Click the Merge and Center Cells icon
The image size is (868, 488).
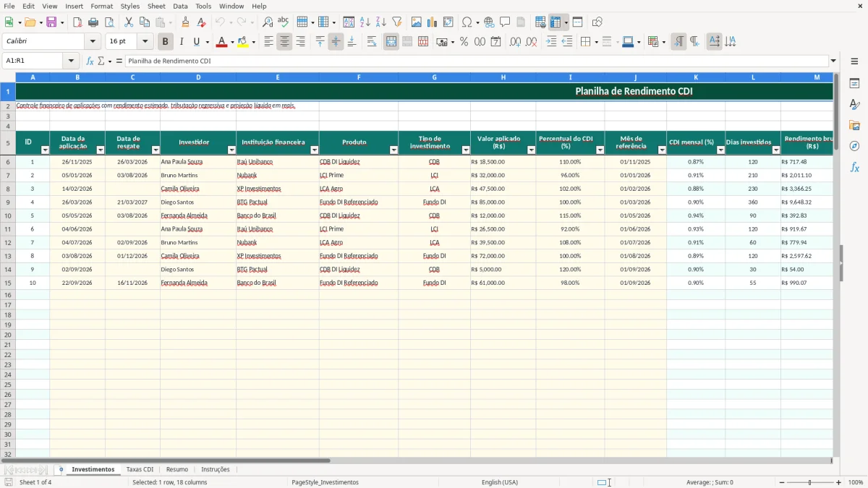pos(391,42)
